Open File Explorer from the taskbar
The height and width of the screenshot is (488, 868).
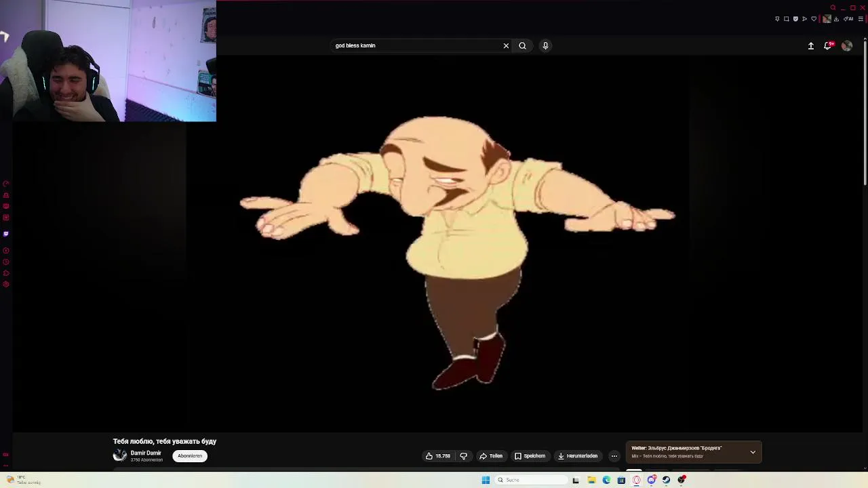591,480
